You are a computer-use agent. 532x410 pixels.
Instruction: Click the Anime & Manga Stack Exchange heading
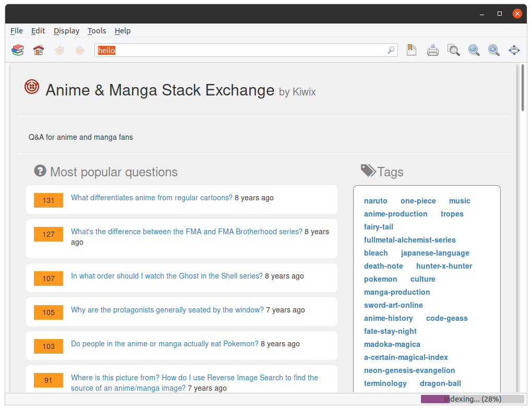coord(160,90)
